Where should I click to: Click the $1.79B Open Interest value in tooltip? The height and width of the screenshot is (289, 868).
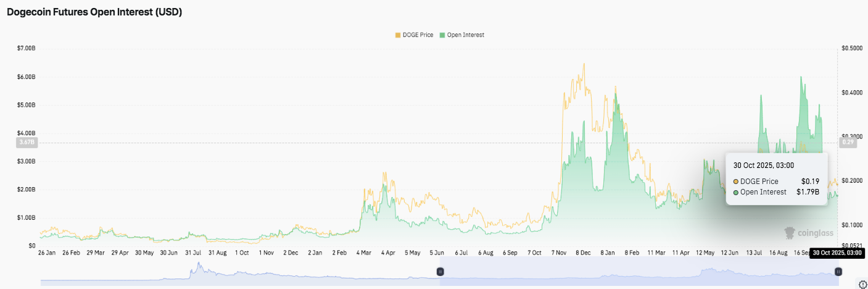click(808, 192)
